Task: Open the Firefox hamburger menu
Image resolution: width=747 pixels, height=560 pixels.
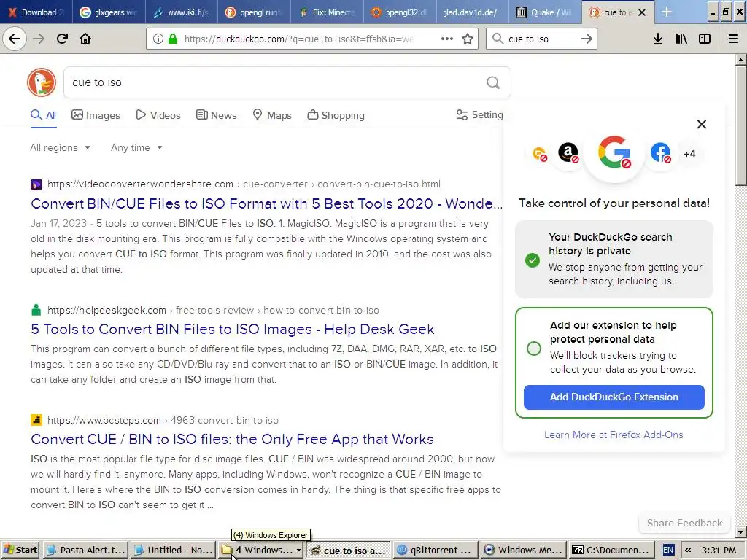Action: coord(733,39)
